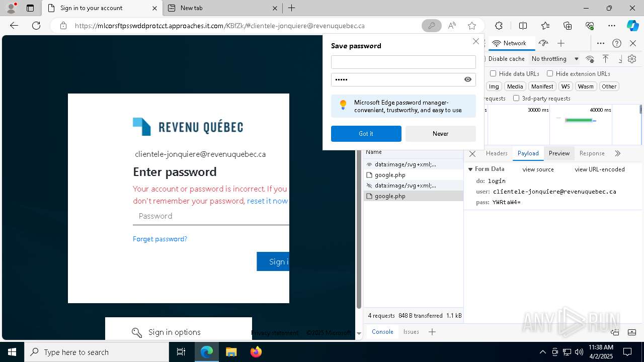Toggle Split screen icon in the toolbar
The width and height of the screenshot is (644, 362).
[523, 26]
